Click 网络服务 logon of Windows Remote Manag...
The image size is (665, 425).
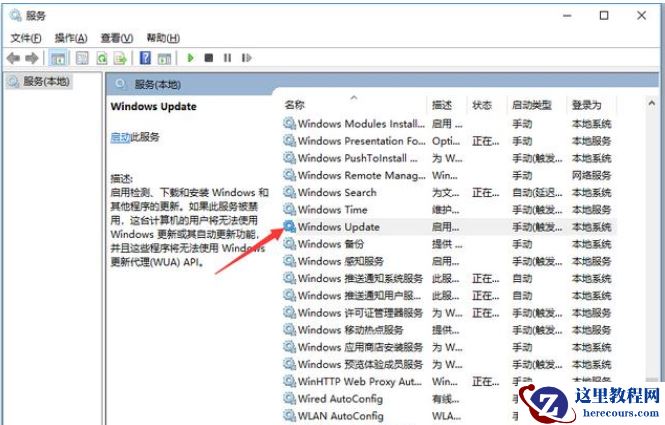[591, 175]
